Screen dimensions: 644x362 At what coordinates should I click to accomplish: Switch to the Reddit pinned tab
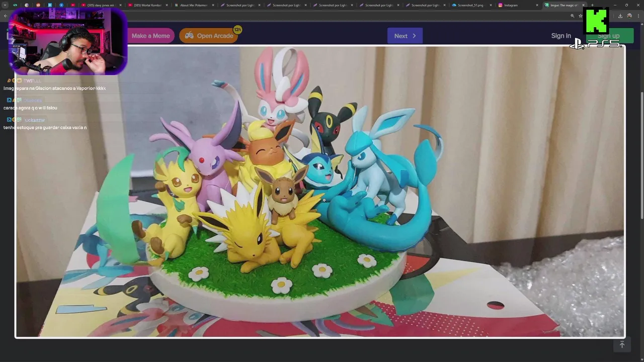[x=38, y=5]
